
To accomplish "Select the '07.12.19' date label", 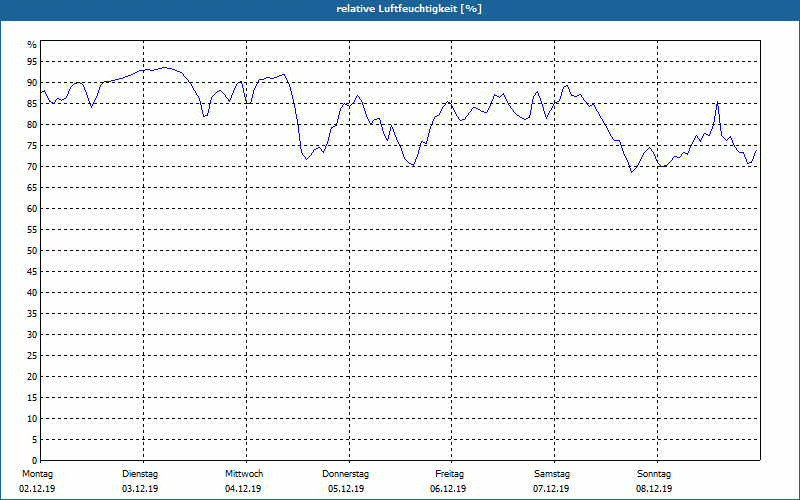I will (551, 489).
